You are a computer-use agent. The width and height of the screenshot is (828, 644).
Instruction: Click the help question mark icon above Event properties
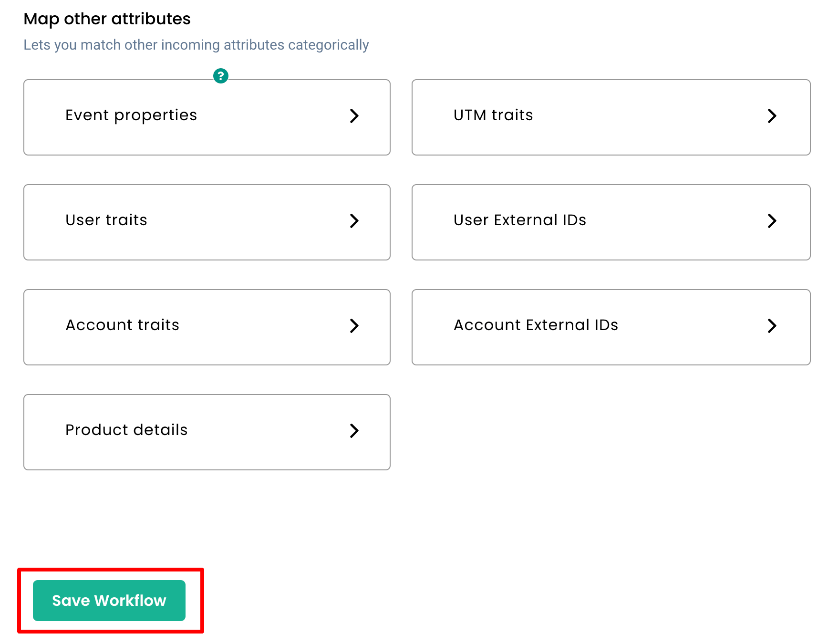point(220,76)
